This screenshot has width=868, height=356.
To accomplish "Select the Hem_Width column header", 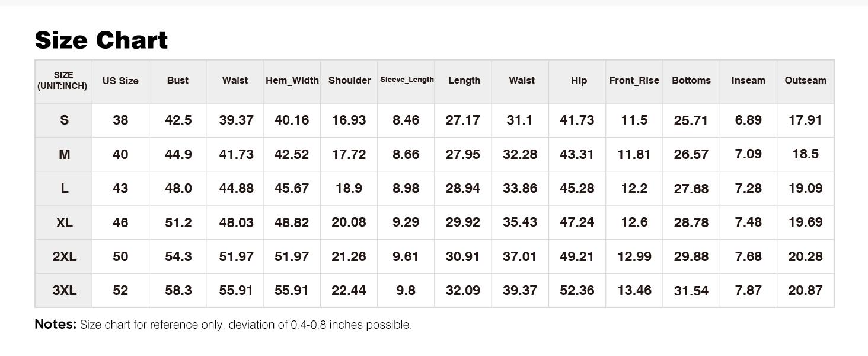I will click(292, 80).
